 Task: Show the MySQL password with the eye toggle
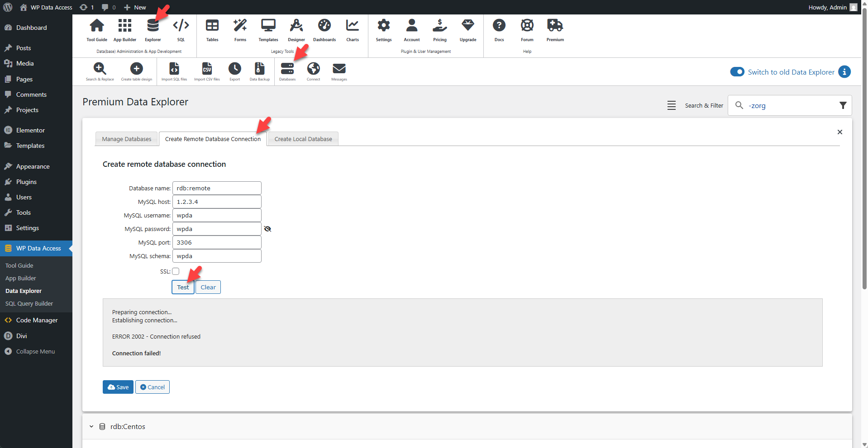(x=267, y=229)
